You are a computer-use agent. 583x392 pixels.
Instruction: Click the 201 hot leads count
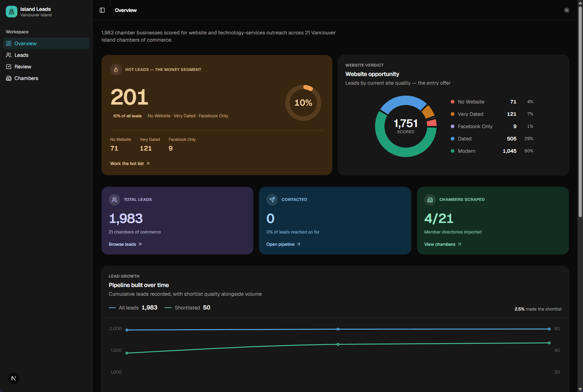tap(129, 97)
